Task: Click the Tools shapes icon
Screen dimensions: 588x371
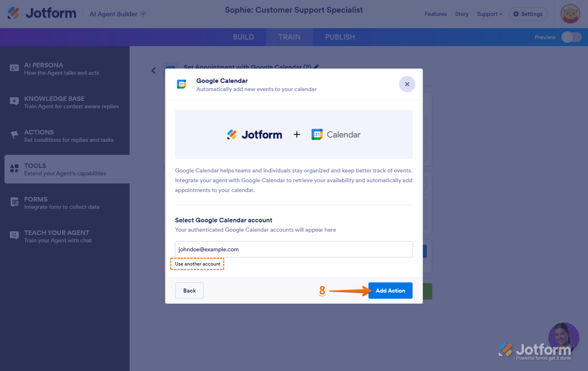Action: tap(14, 168)
